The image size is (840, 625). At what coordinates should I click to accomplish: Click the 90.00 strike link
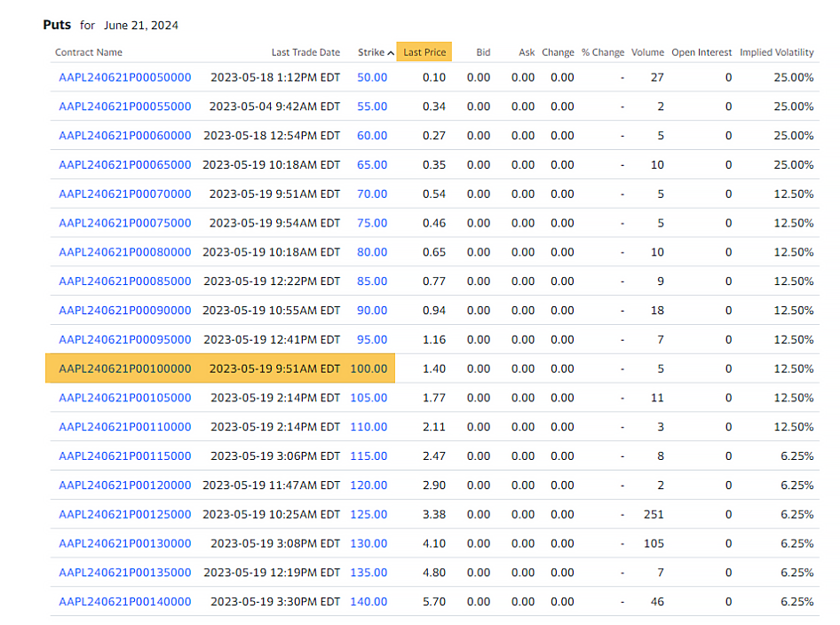click(372, 310)
